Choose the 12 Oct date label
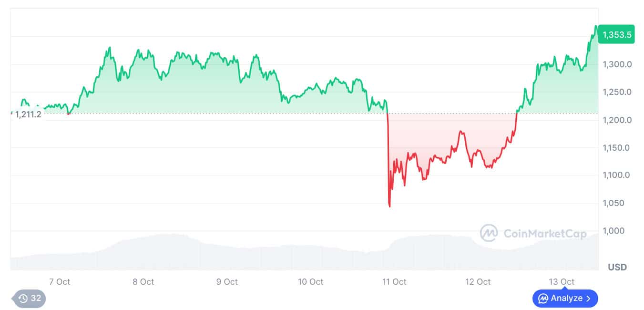The width and height of the screenshot is (644, 310). tap(478, 282)
